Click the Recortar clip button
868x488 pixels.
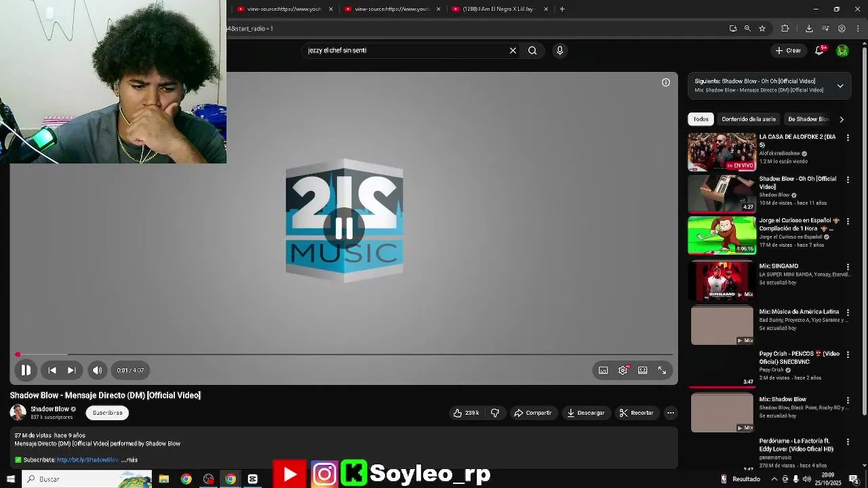click(637, 413)
